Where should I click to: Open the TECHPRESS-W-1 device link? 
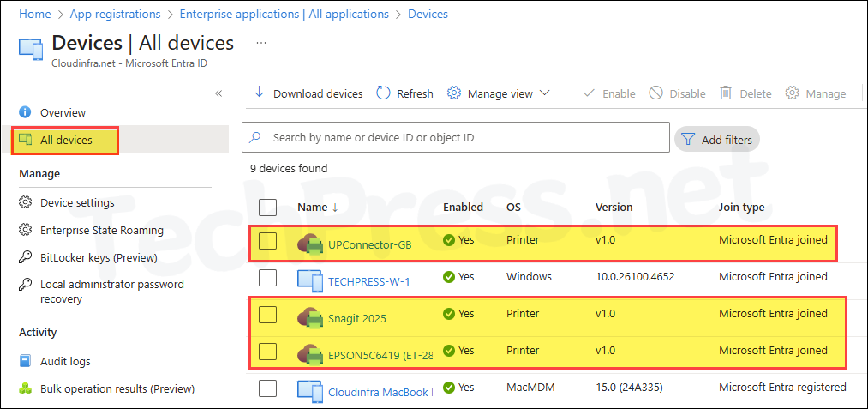coord(368,281)
